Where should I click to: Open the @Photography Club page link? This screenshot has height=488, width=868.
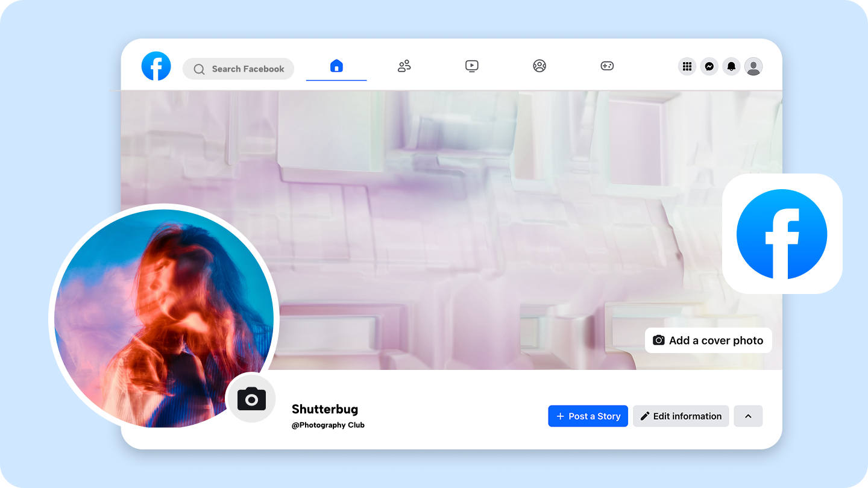coord(328,425)
